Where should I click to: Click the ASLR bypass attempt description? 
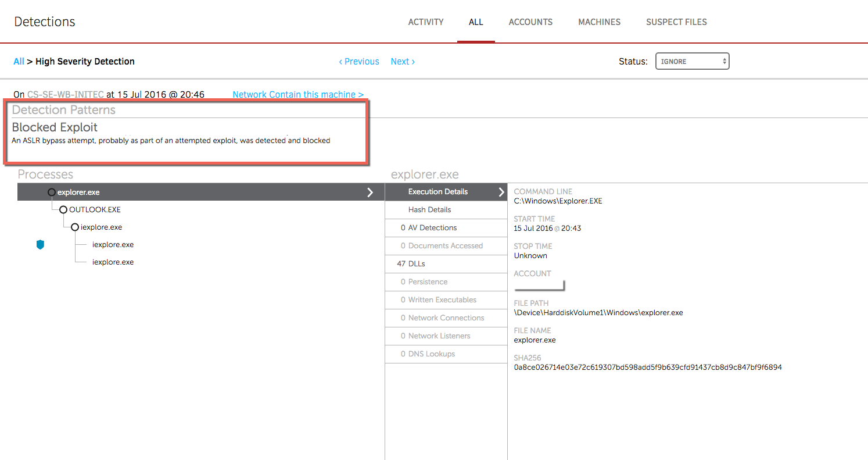(171, 141)
